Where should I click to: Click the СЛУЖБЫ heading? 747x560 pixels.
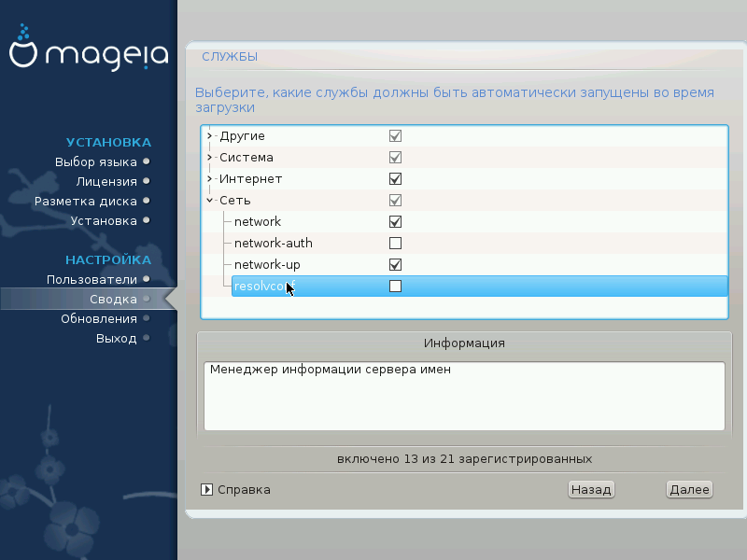point(230,57)
